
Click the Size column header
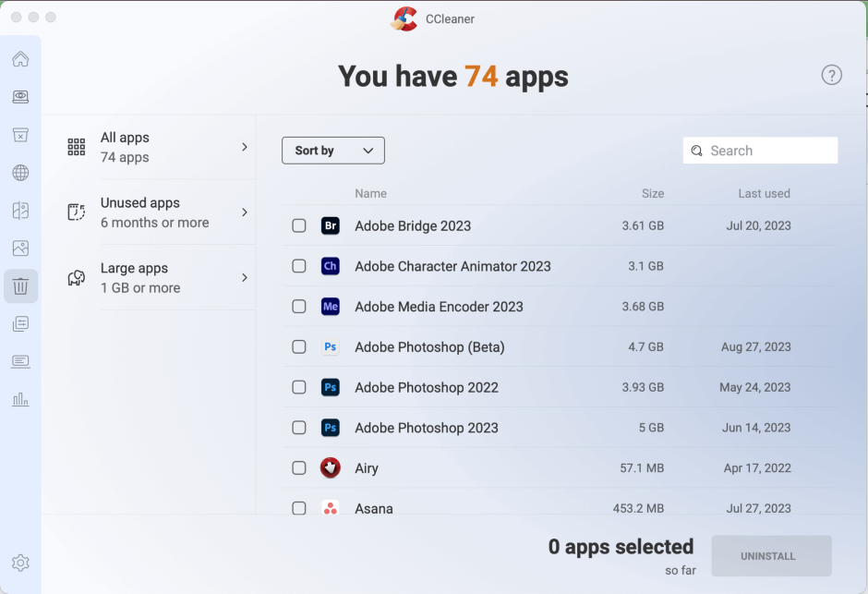point(653,194)
